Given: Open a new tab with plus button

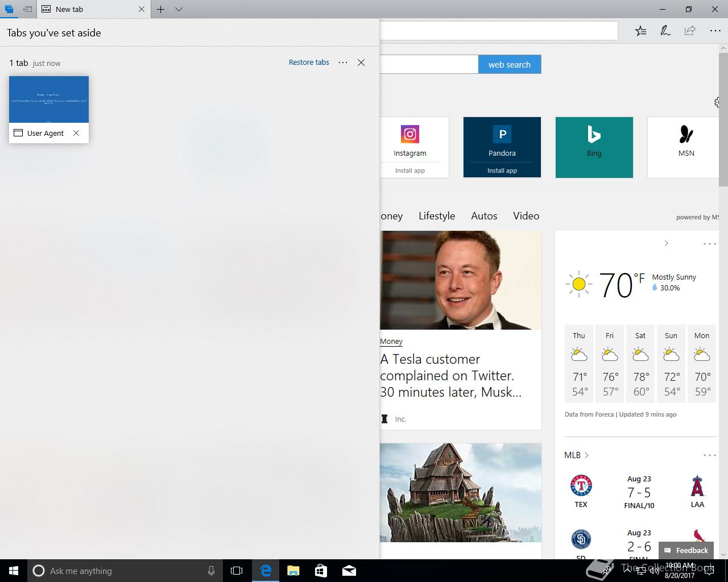Looking at the screenshot, I should coord(161,9).
